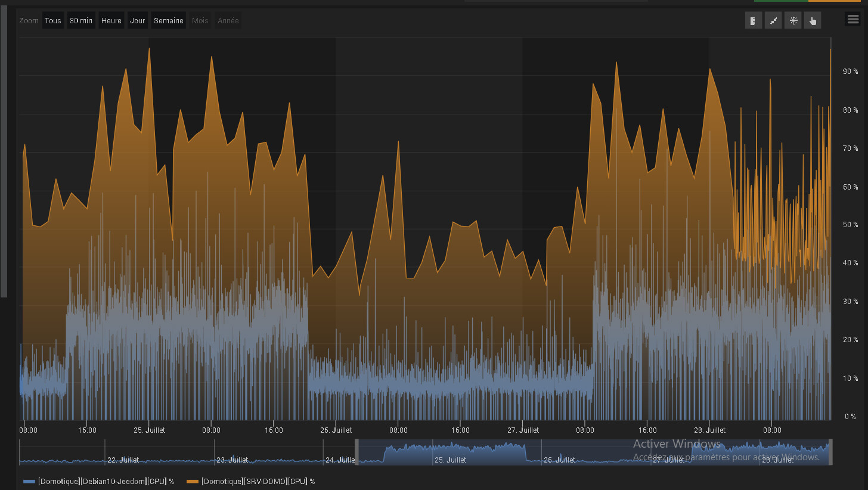Click the compress arrows icon button
Image resolution: width=868 pixels, height=490 pixels.
(x=773, y=21)
